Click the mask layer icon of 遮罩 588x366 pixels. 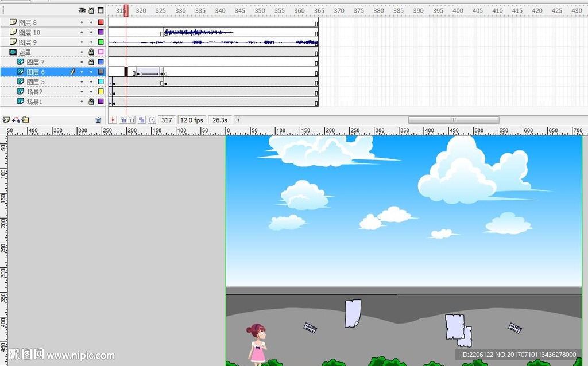(13, 52)
